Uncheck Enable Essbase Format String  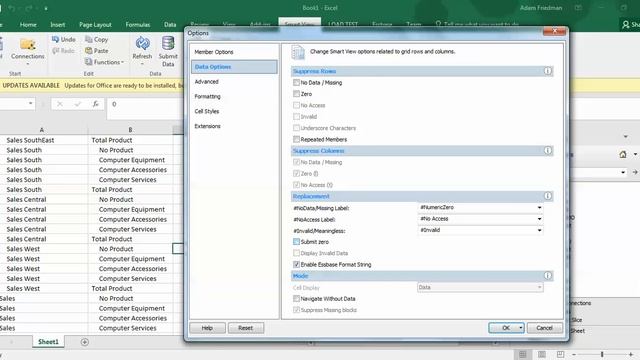click(296, 264)
